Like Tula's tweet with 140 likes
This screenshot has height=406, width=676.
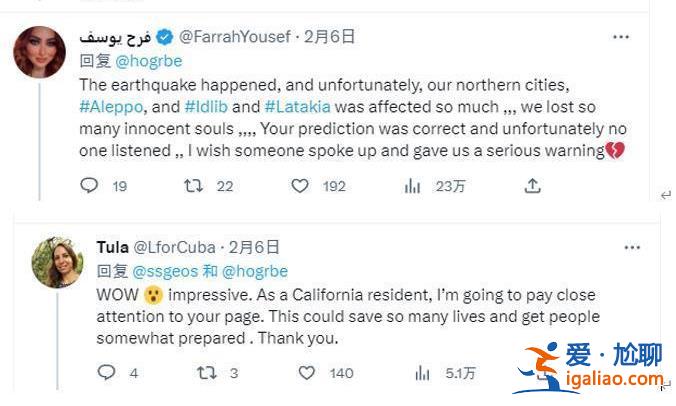[306, 373]
